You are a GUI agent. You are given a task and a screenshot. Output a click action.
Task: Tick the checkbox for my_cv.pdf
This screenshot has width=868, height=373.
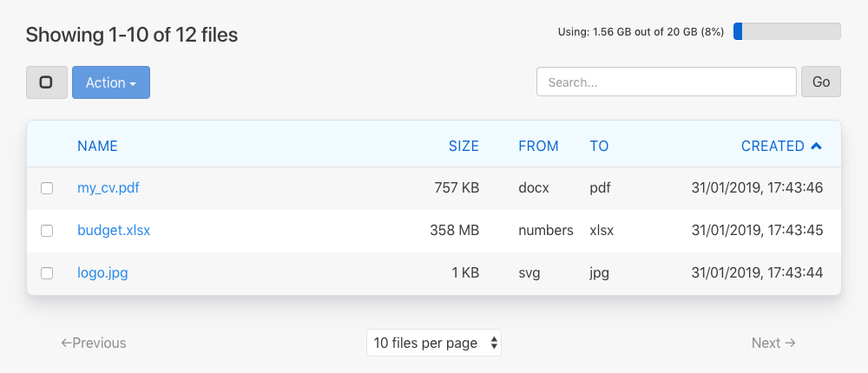[x=47, y=188]
